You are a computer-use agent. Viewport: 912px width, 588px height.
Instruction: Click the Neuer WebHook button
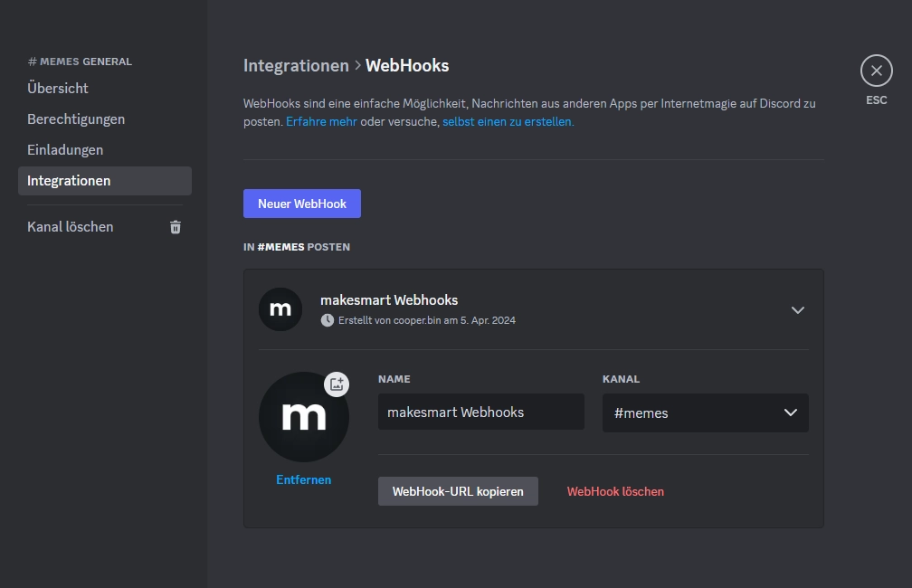point(302,204)
